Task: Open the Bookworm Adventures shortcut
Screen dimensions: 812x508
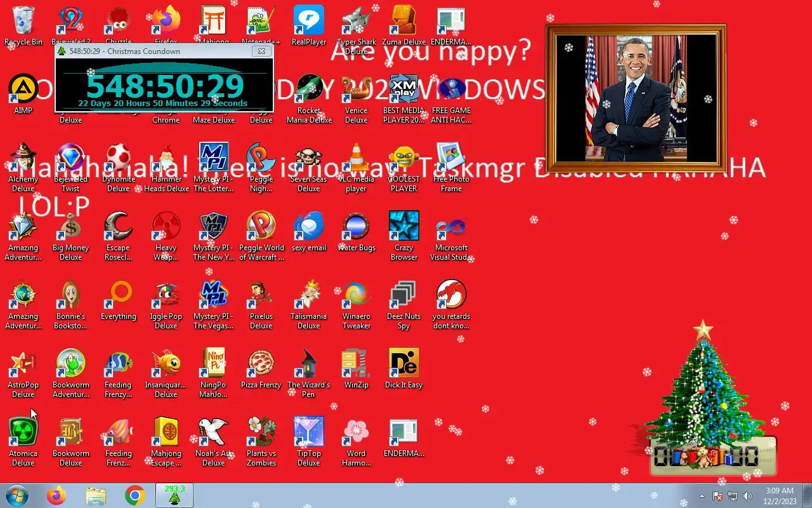Action: tap(70, 373)
